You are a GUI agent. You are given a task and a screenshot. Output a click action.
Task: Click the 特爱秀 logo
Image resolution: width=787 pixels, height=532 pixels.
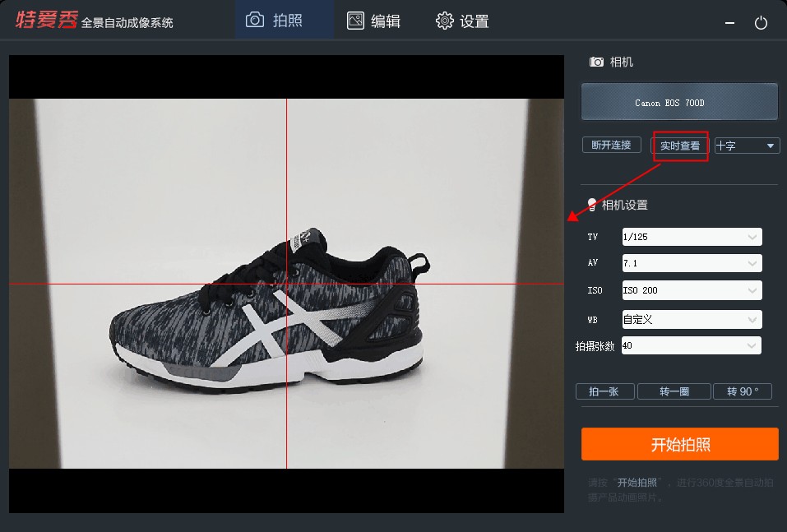click(46, 20)
